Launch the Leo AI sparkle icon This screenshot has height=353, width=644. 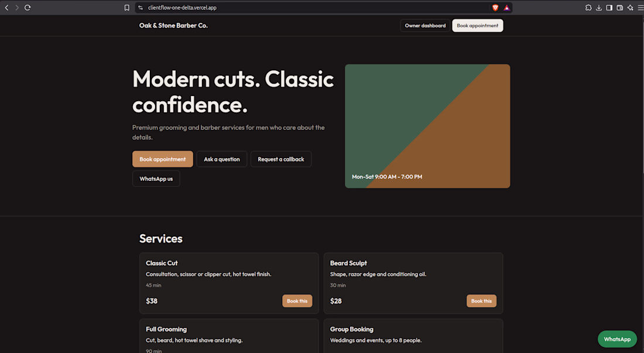[x=630, y=8]
